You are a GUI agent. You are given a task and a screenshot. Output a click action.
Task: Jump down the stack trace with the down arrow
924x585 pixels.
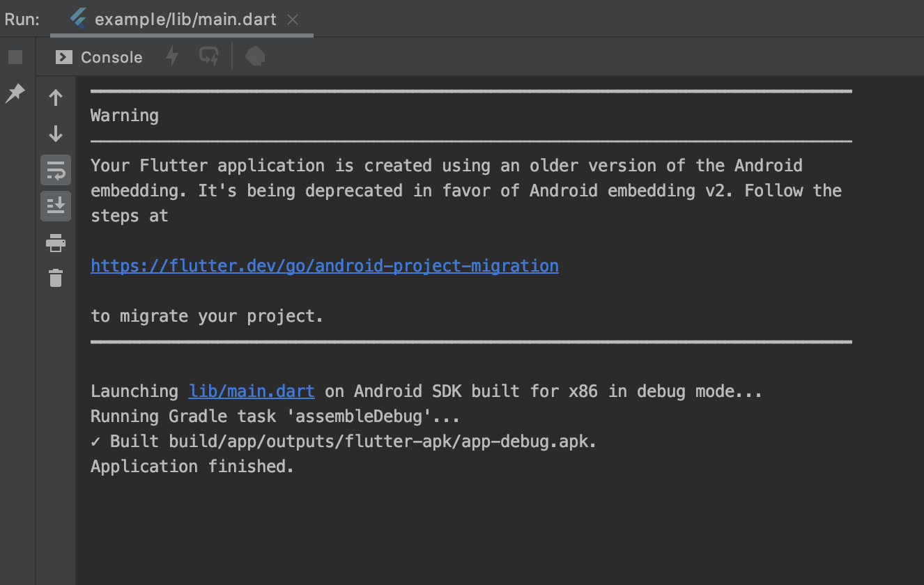[x=56, y=134]
